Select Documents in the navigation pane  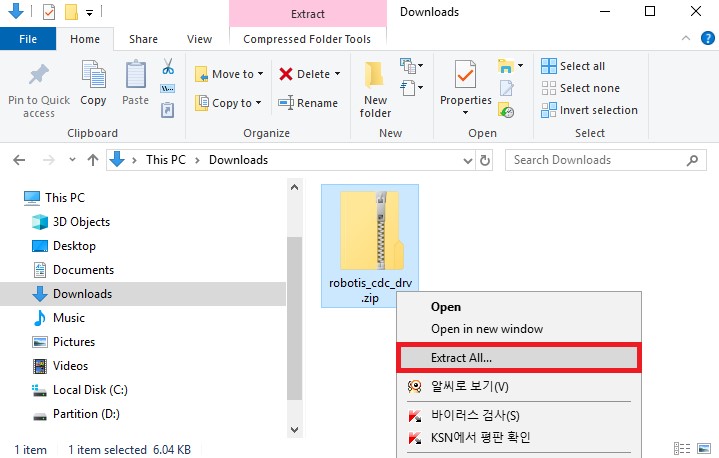tap(83, 270)
